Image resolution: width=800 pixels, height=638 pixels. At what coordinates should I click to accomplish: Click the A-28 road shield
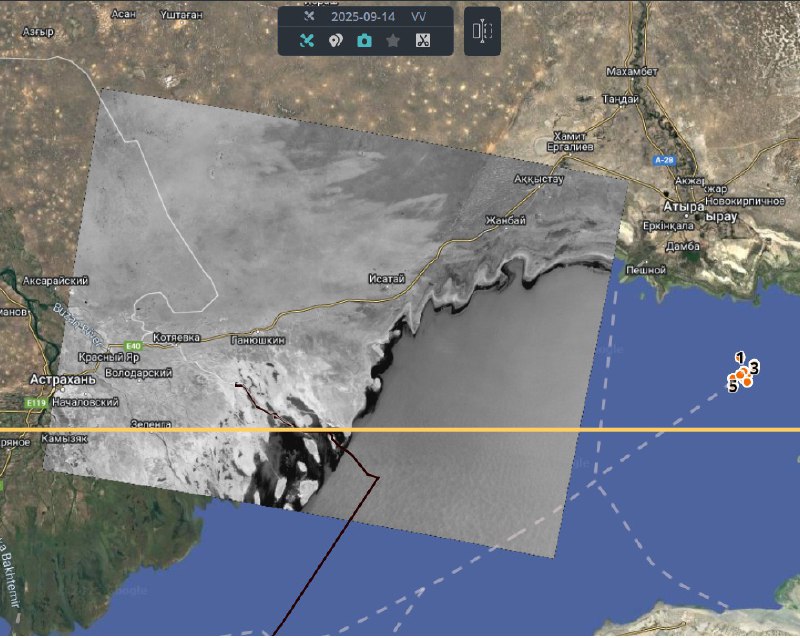point(661,160)
